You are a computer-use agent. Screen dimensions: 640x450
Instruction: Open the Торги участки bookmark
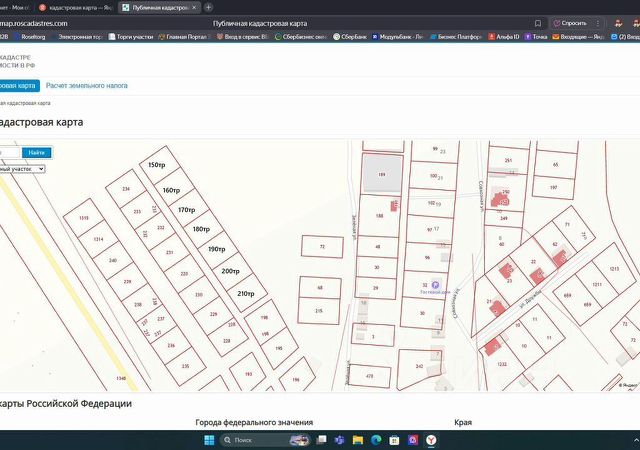[131, 37]
